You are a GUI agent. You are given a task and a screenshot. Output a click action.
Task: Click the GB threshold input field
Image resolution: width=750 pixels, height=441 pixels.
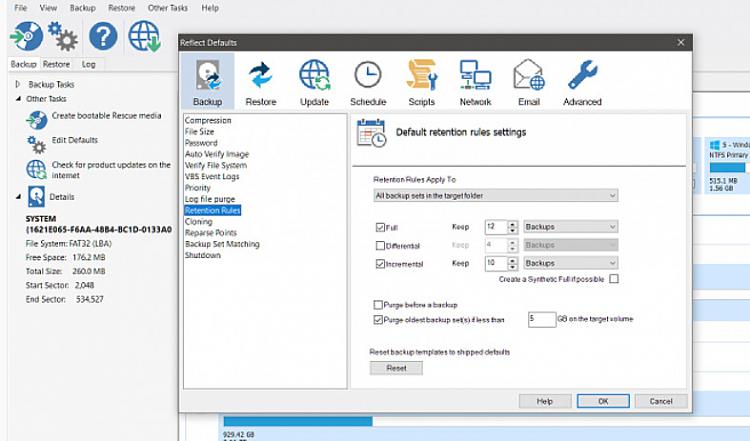(x=540, y=320)
